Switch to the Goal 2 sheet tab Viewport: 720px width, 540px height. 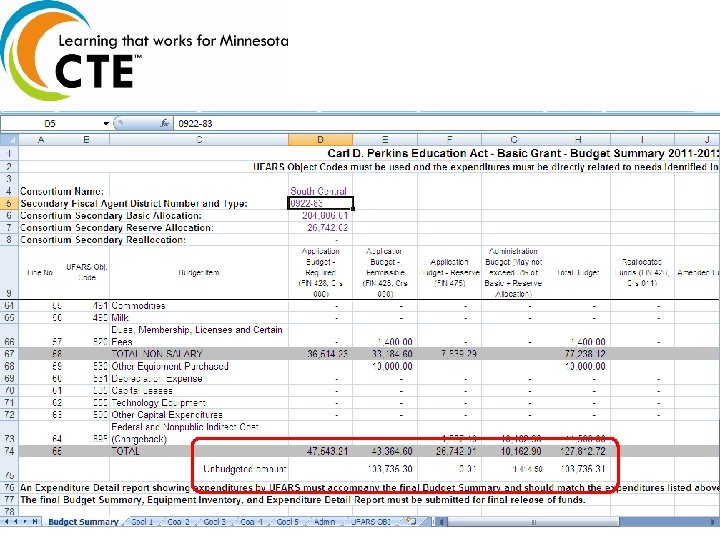tap(178, 522)
